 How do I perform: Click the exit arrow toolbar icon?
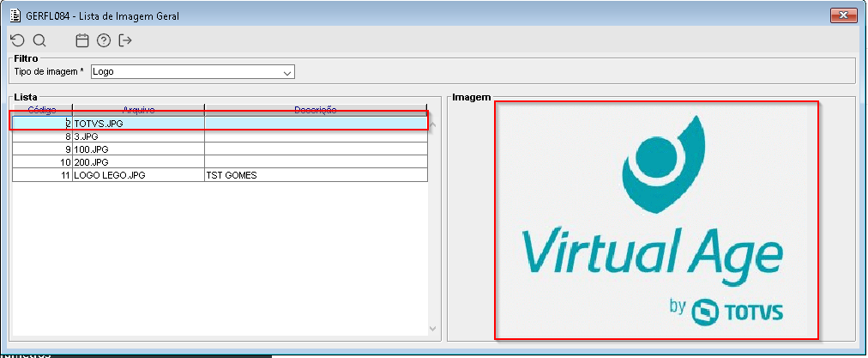click(x=126, y=40)
